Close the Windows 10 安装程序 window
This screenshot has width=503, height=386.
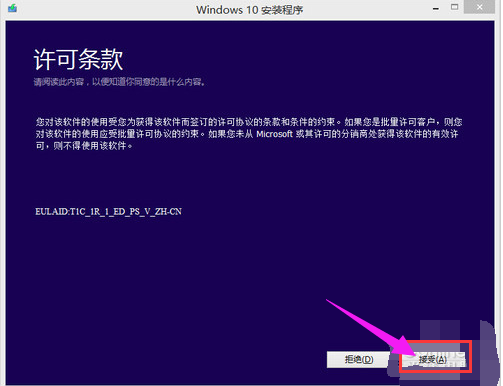tap(479, 7)
